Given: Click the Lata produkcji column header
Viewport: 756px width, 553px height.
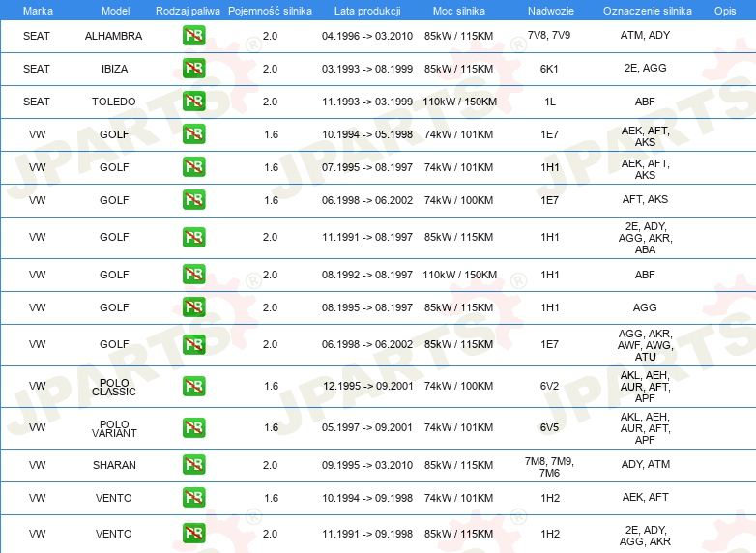Looking at the screenshot, I should (367, 11).
